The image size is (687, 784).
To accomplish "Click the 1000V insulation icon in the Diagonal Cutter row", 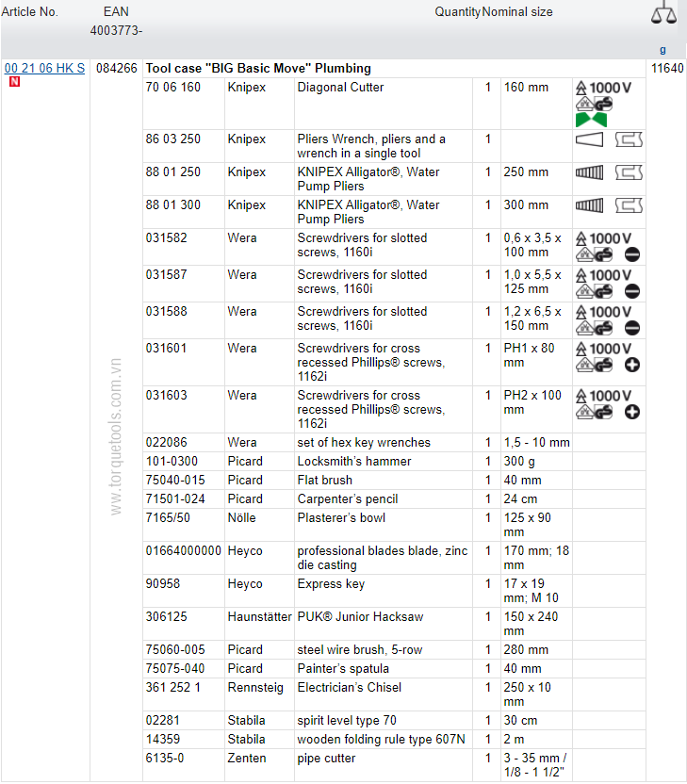I will (603, 88).
